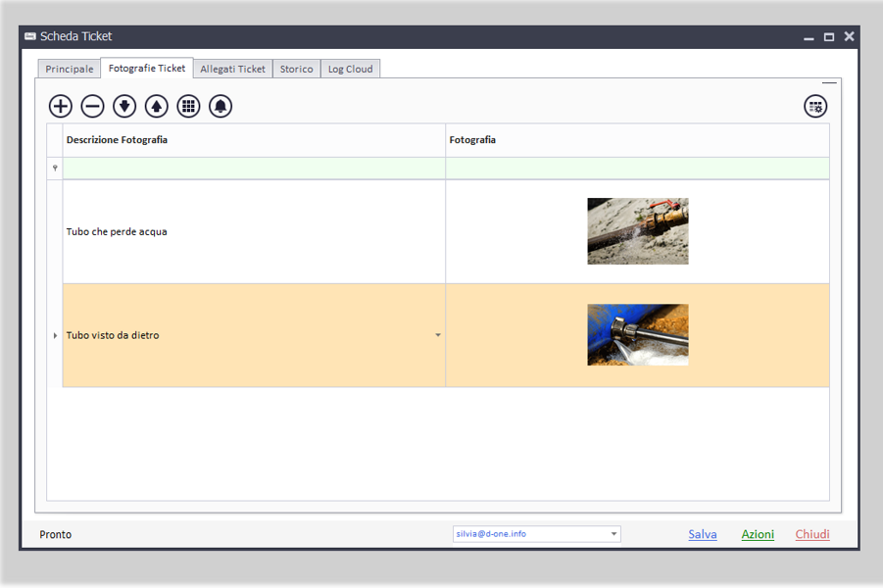The height and width of the screenshot is (588, 883).
Task: Click the Descrizione Fotografia filter field
Action: point(254,169)
